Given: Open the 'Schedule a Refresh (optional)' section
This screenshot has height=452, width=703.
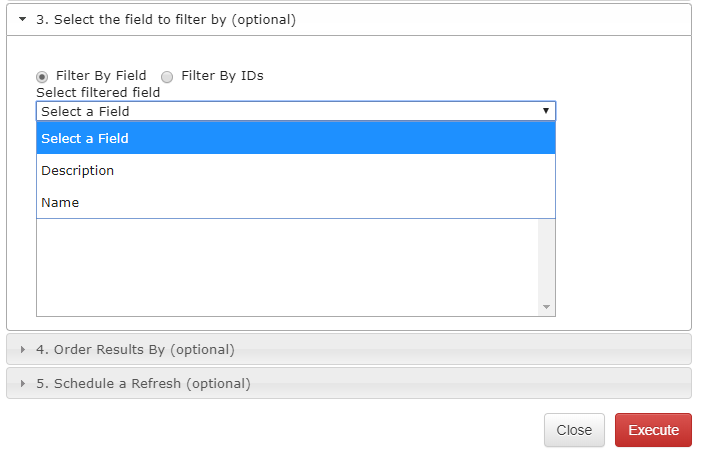Looking at the screenshot, I should pyautogui.click(x=143, y=383).
